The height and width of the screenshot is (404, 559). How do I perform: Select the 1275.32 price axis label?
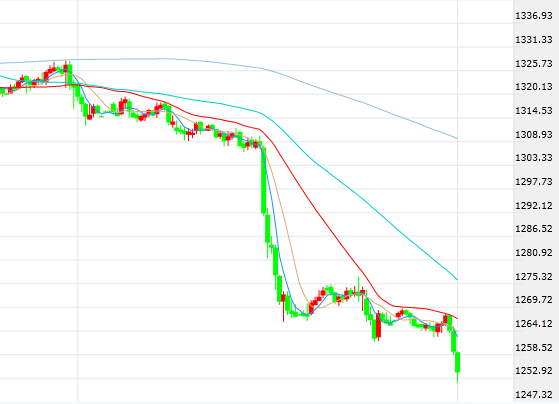click(x=534, y=276)
